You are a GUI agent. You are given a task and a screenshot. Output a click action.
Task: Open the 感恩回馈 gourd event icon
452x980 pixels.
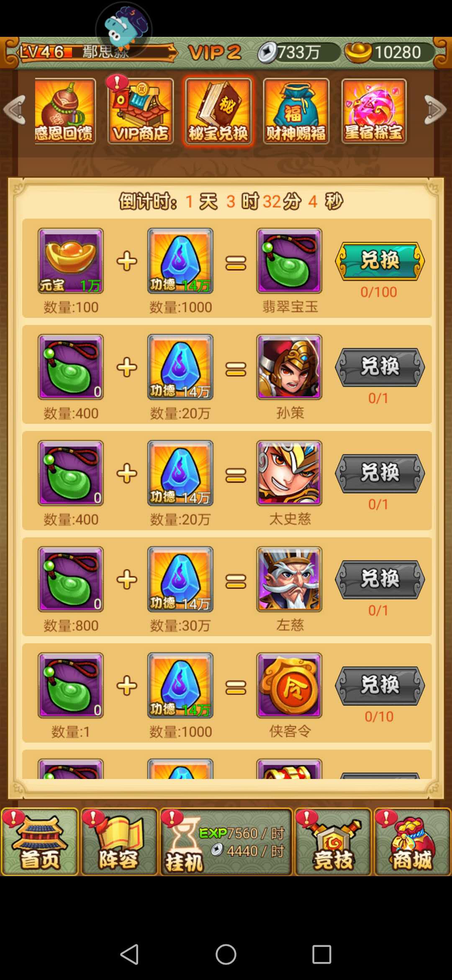pyautogui.click(x=65, y=111)
